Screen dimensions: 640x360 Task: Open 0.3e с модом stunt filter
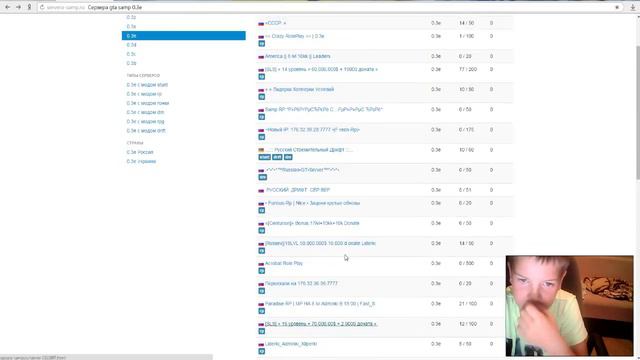point(147,85)
